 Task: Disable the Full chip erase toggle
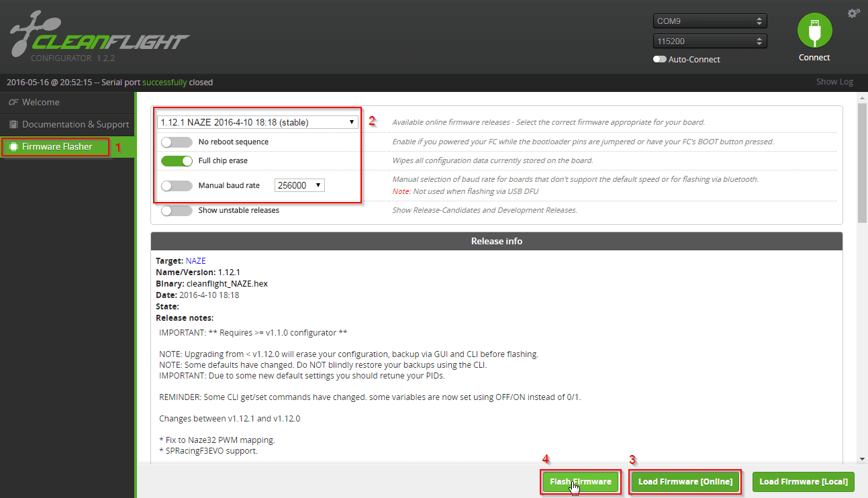177,162
